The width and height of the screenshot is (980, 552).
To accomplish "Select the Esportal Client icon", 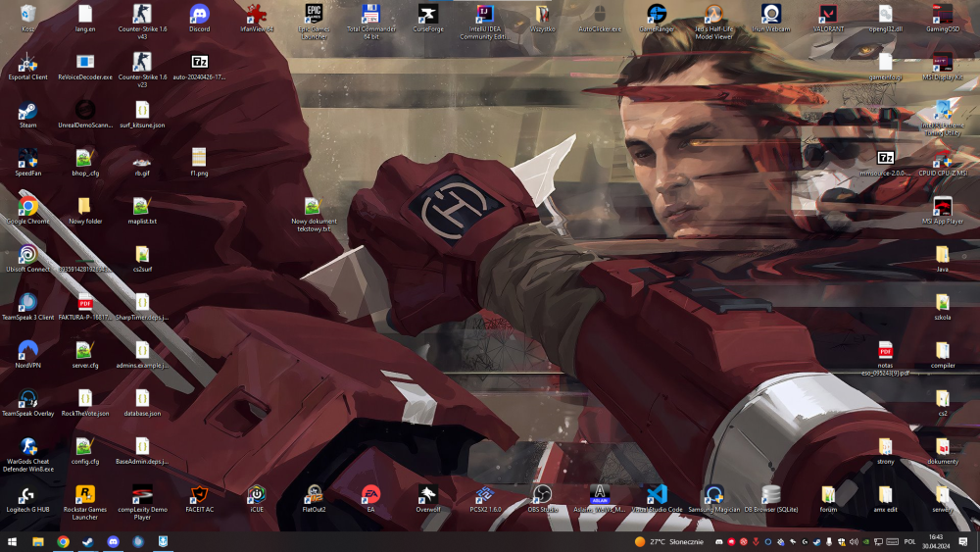I will 27,66.
